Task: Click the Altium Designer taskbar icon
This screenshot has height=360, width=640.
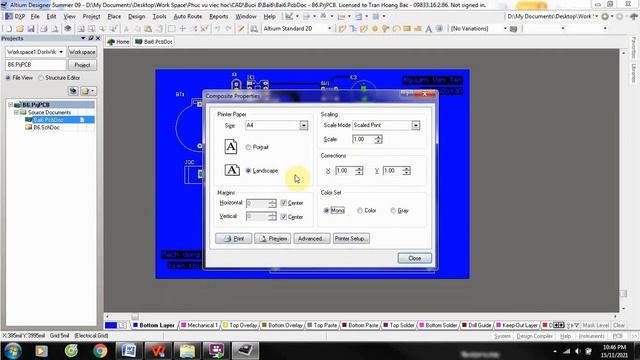Action: click(245, 351)
